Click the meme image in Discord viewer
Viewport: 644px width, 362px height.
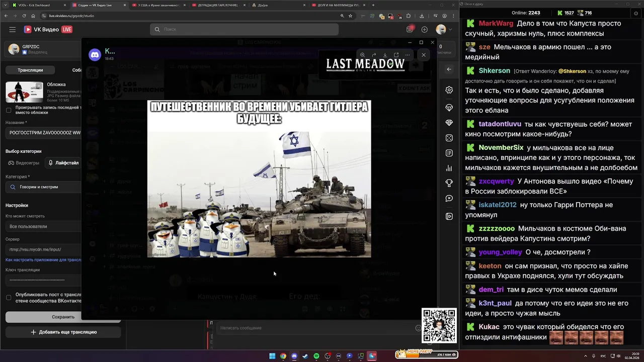259,178
